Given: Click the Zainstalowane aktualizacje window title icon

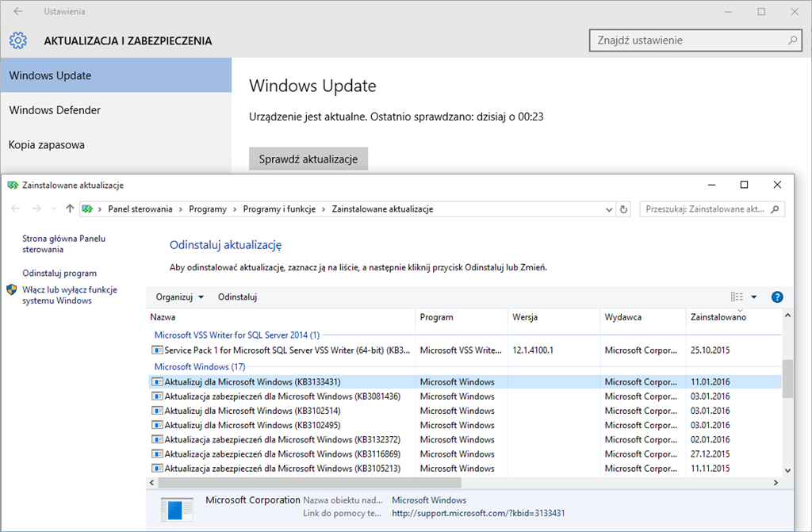Looking at the screenshot, I should click(x=13, y=185).
